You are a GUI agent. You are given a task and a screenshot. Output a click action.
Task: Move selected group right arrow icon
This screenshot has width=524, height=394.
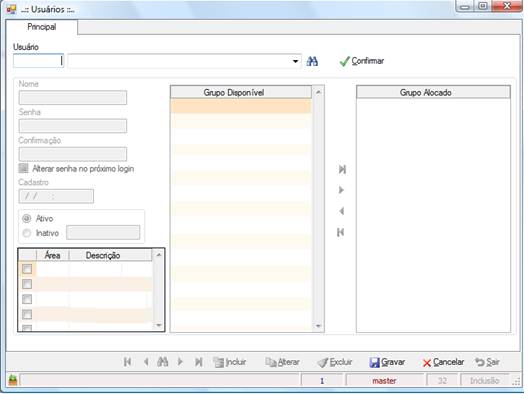pos(341,190)
